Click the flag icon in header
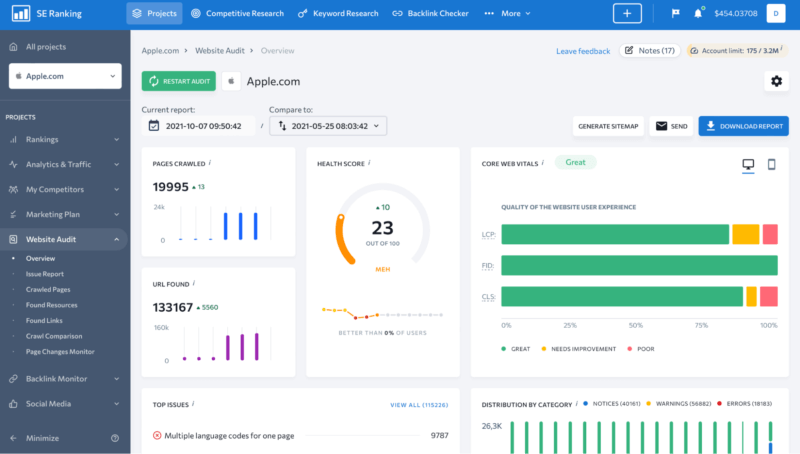Screen dimensions: 800x454 (674, 14)
